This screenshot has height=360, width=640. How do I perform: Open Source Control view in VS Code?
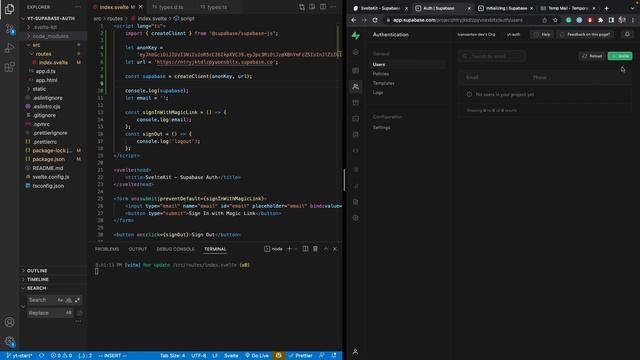click(x=9, y=29)
